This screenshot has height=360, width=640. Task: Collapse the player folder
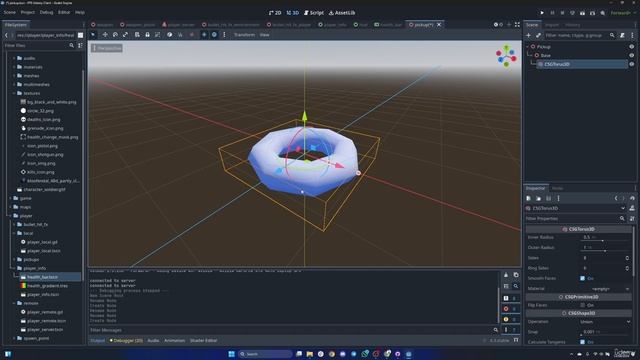(x=10, y=216)
